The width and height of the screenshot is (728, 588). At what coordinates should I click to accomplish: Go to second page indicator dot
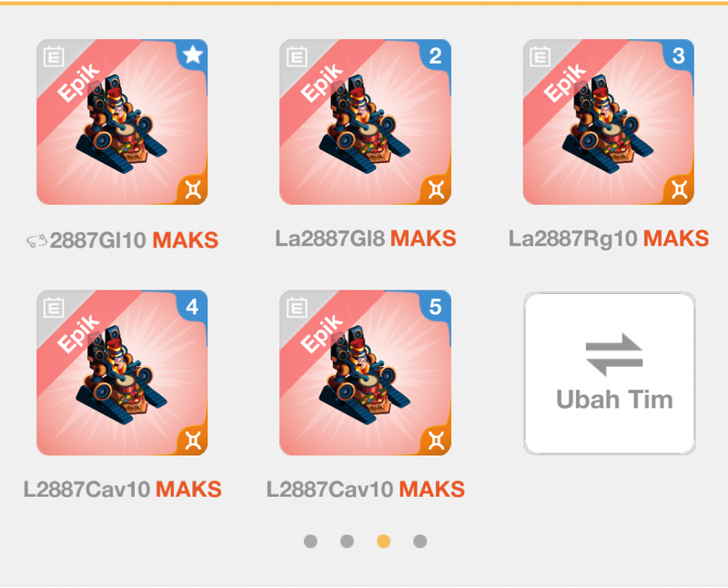[x=347, y=541]
